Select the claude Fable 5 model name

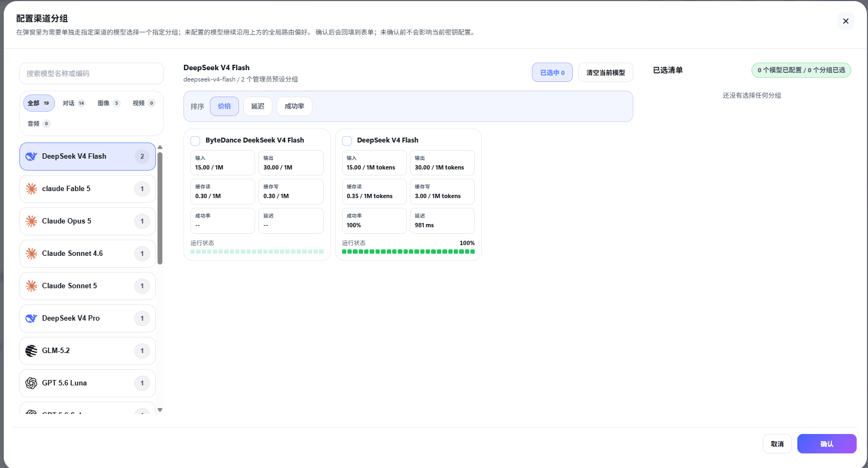66,189
